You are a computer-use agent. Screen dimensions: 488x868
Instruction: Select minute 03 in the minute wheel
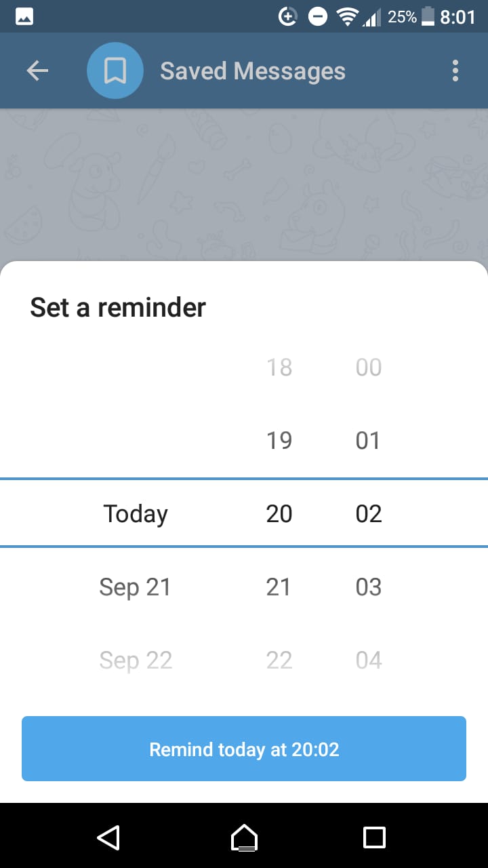pos(368,587)
